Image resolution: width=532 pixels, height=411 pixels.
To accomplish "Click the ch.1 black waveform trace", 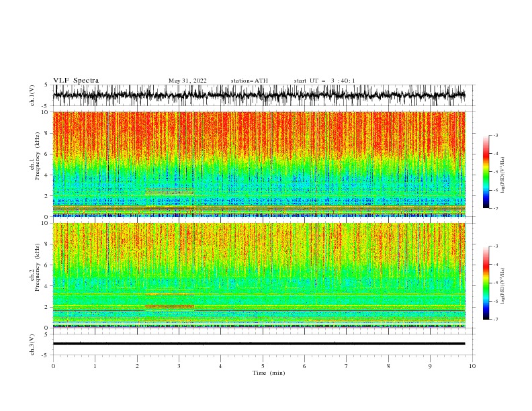I will (x=259, y=95).
